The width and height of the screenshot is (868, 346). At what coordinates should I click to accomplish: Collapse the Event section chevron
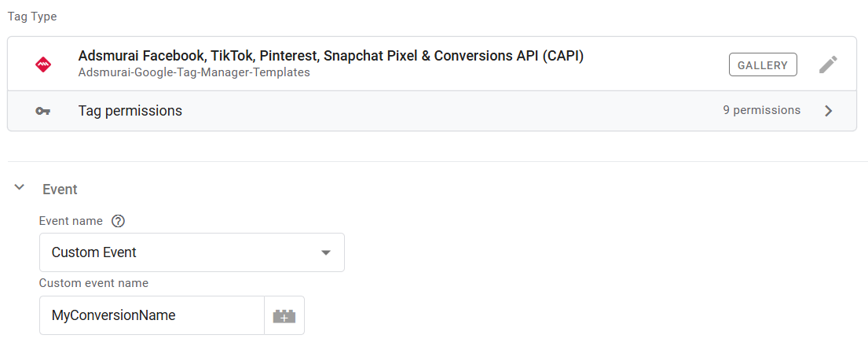tap(20, 187)
